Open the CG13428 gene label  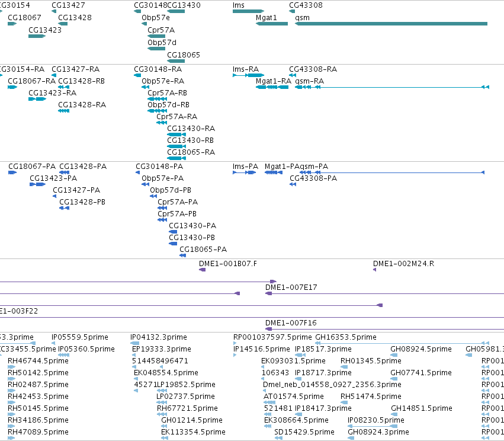coord(75,18)
